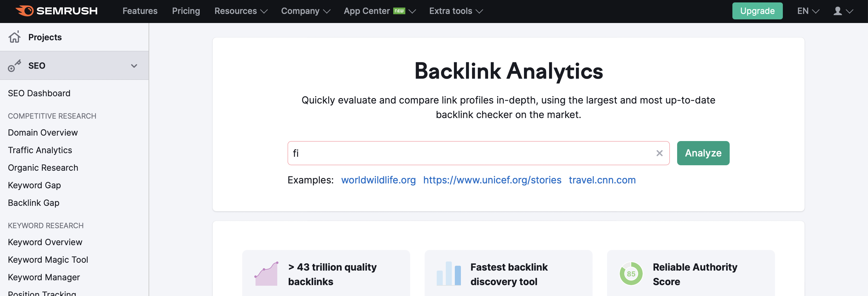The width and height of the screenshot is (868, 296).
Task: Open the EN language selector
Action: point(808,11)
